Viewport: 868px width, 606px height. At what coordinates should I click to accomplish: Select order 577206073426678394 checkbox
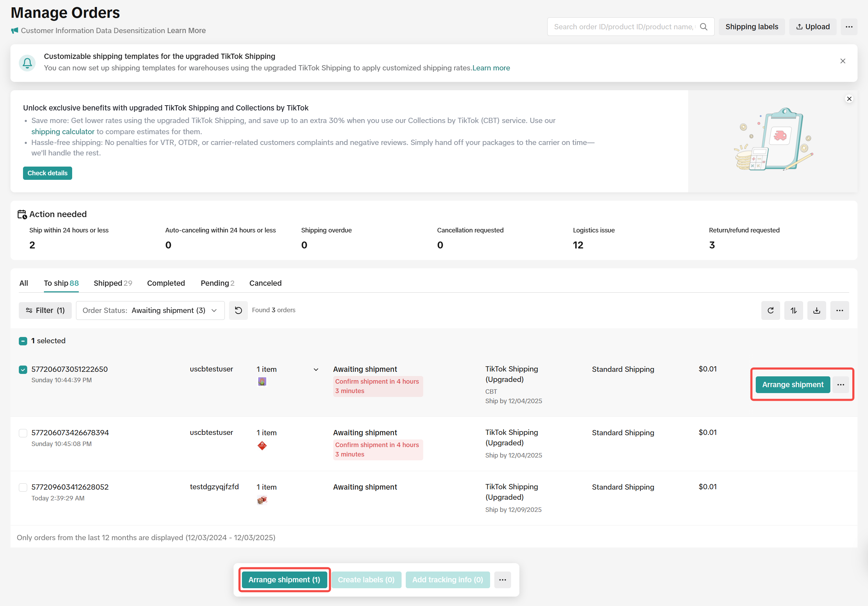pyautogui.click(x=23, y=433)
